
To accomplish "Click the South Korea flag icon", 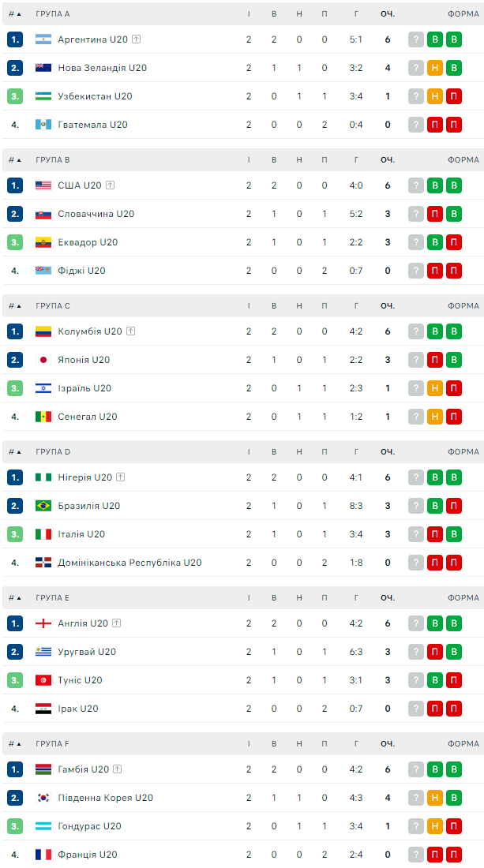I will click(x=43, y=798).
